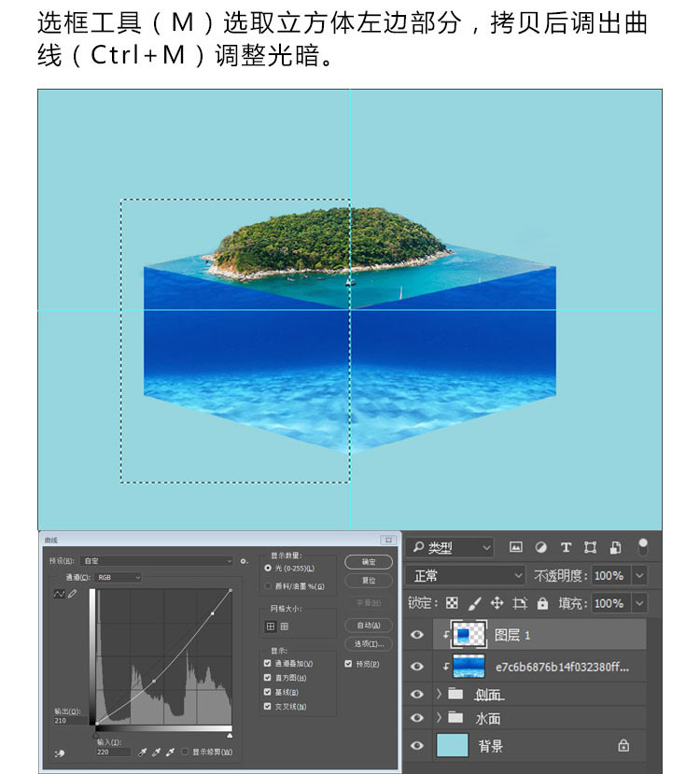Uncheck 通道叠加(V) checkbox
Screen dimensions: 700x774
coord(267,664)
